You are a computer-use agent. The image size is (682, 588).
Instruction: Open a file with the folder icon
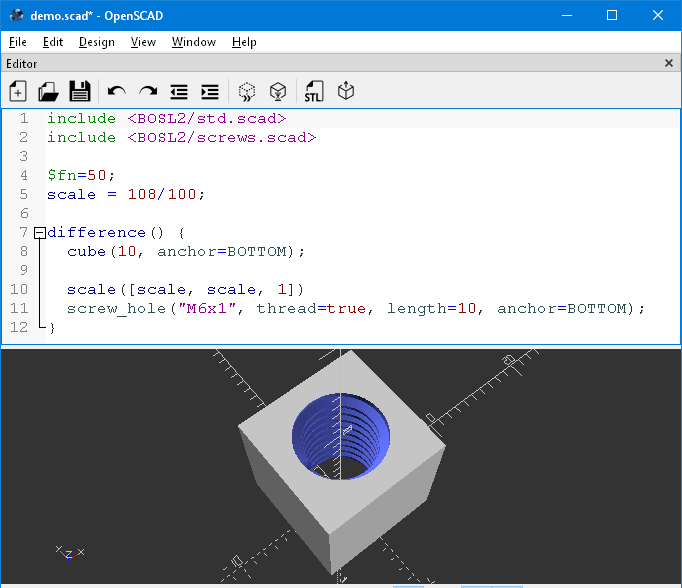pos(48,92)
